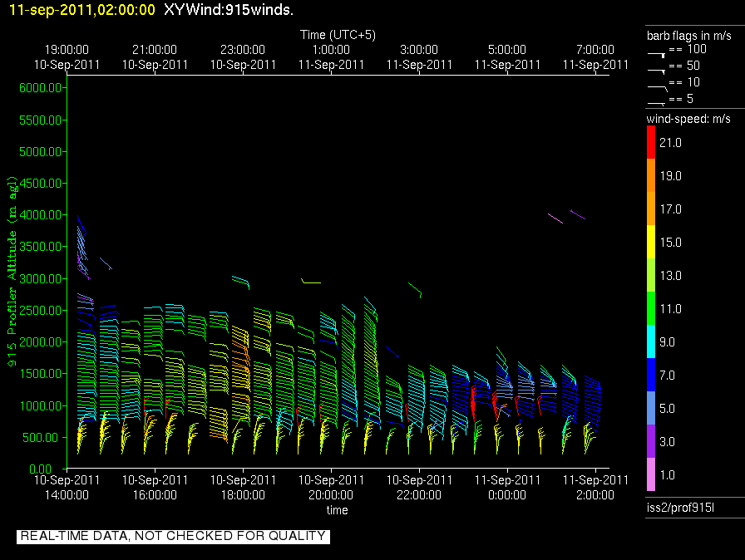Click the 2500.00 altitude tick label
745x560 pixels.
click(x=41, y=311)
